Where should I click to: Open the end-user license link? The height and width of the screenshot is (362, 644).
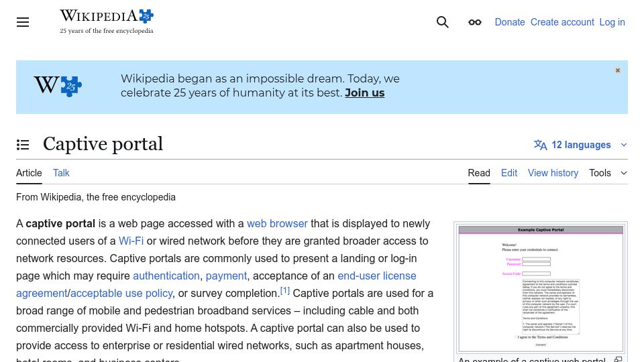point(376,276)
